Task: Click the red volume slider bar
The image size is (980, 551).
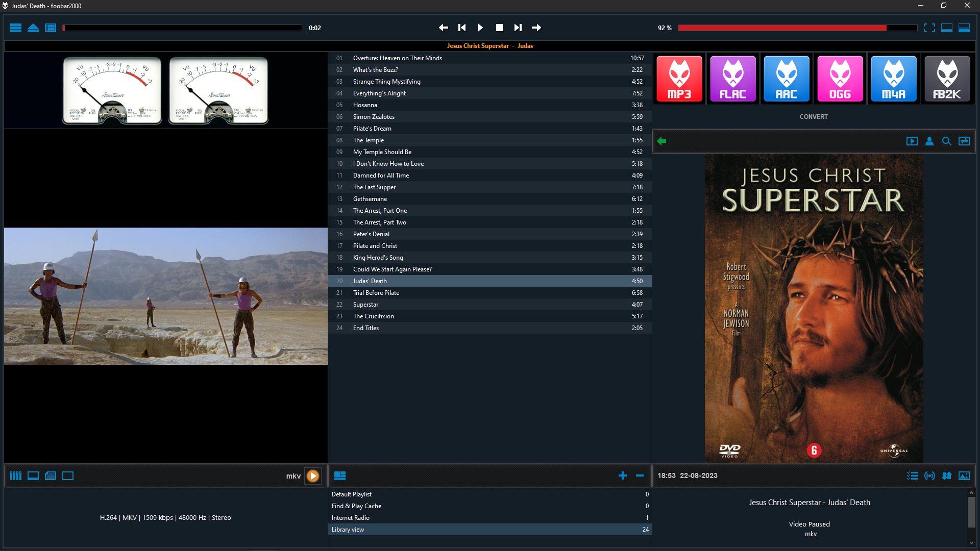Action: click(x=781, y=28)
